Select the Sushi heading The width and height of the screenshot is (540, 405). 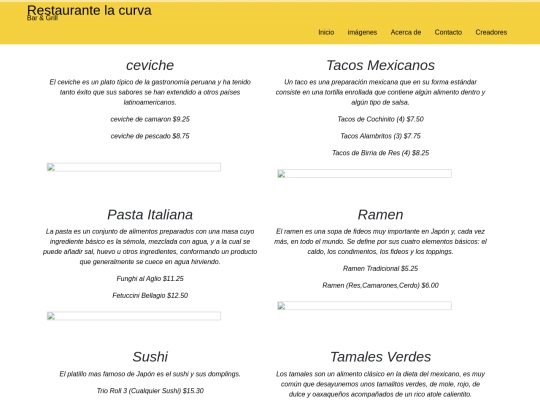pyautogui.click(x=150, y=357)
